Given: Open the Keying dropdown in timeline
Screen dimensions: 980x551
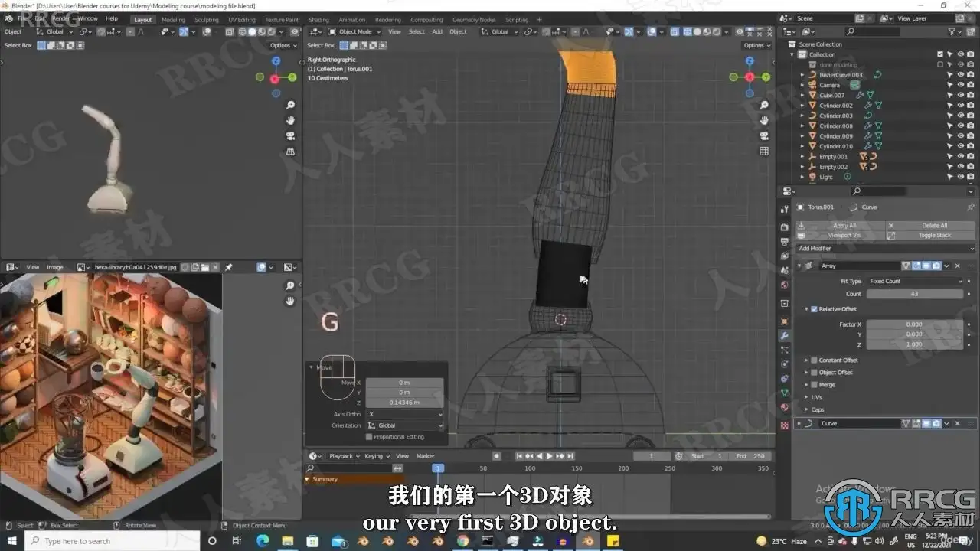Looking at the screenshot, I should [376, 456].
